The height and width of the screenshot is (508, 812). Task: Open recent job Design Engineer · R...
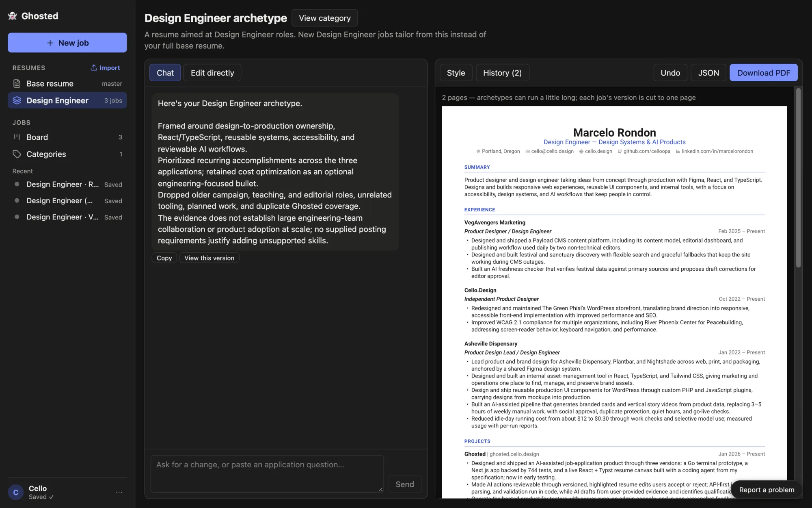(67, 185)
